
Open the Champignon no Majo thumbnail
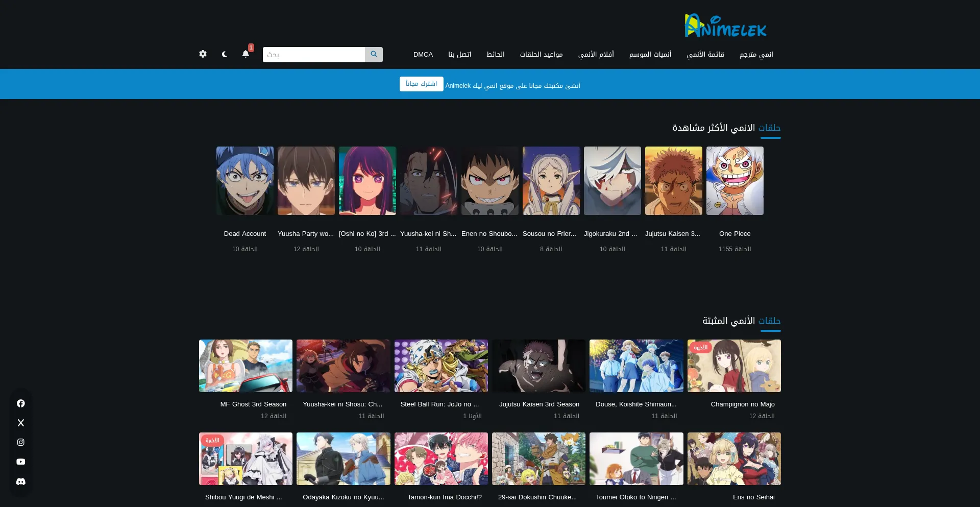734,366
